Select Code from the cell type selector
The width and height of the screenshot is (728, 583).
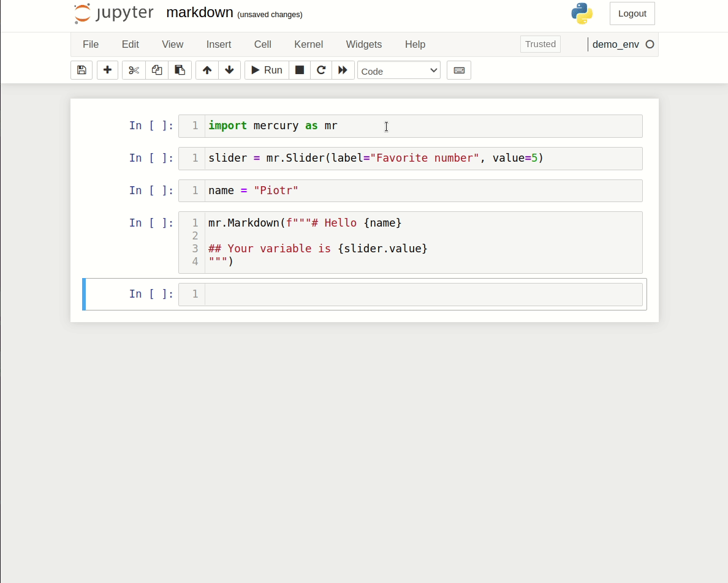point(398,71)
